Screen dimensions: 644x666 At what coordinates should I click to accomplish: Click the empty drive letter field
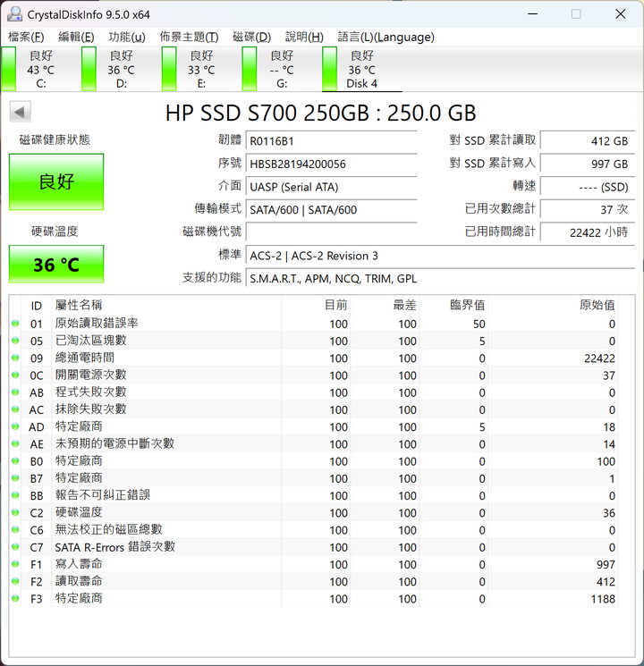[331, 232]
